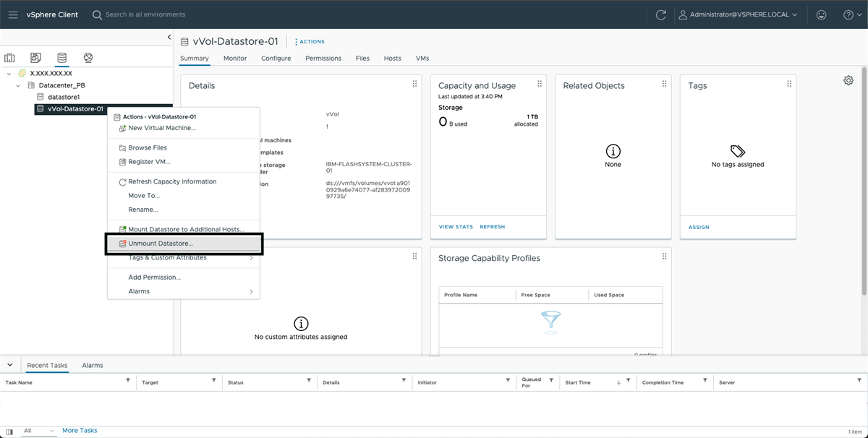Image resolution: width=868 pixels, height=438 pixels.
Task: Select the Storage inventory icon
Action: [61, 57]
